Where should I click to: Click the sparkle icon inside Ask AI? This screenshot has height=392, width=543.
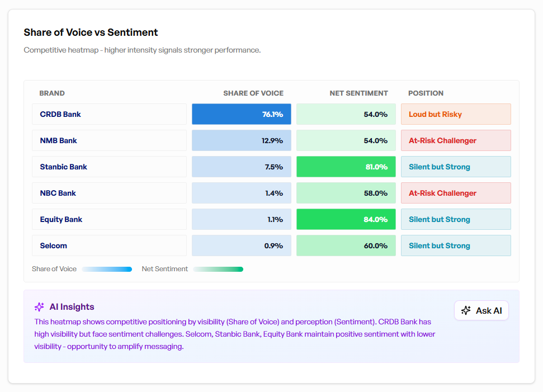coord(466,310)
